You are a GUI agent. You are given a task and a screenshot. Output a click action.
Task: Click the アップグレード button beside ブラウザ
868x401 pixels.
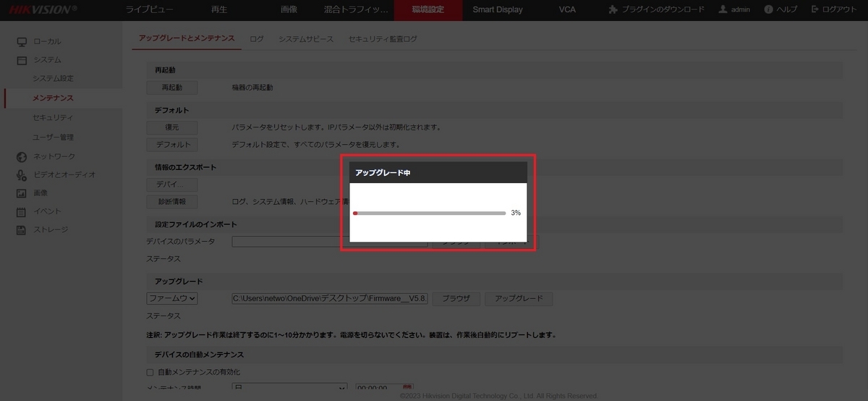(x=519, y=299)
